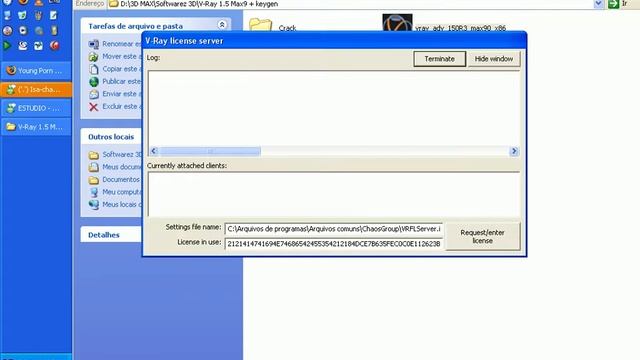Open the Request/enter license dialog
Viewport: 640px width, 360px height.
click(482, 236)
